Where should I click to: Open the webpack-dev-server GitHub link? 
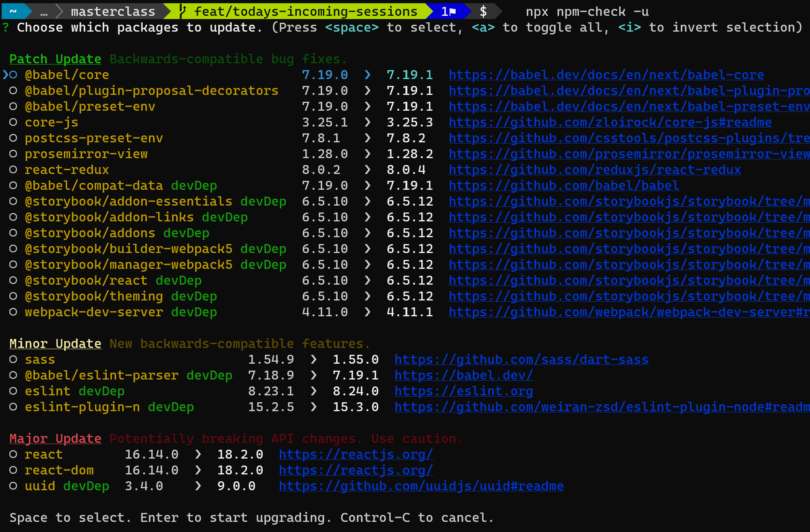[x=629, y=312]
